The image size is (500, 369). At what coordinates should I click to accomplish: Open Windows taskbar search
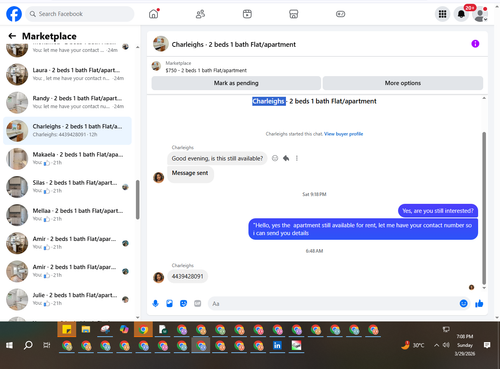28,345
